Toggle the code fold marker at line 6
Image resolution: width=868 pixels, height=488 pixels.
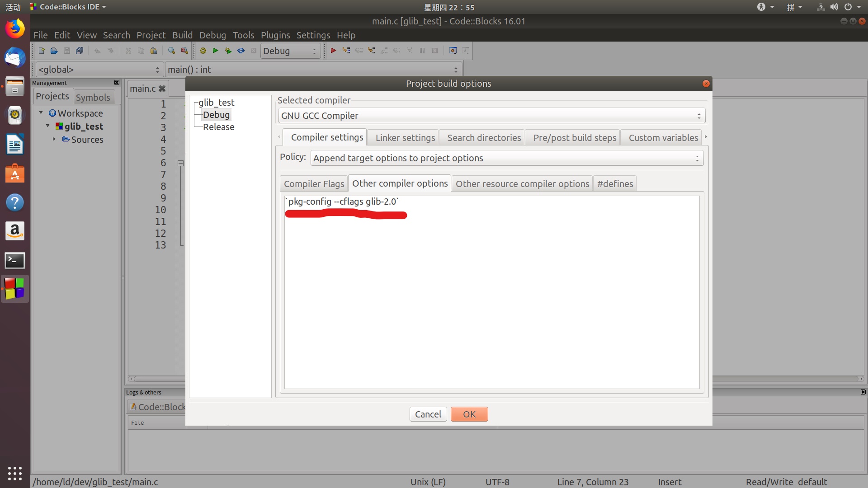tap(180, 163)
